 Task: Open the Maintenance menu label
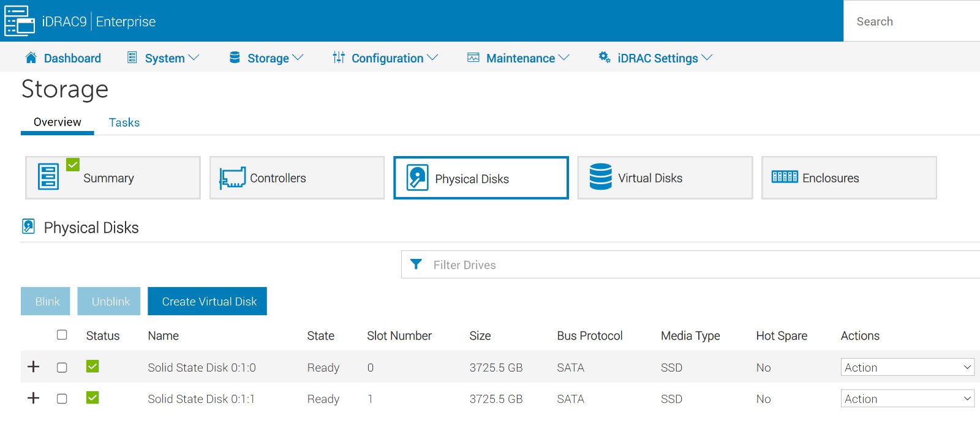pyautogui.click(x=521, y=58)
